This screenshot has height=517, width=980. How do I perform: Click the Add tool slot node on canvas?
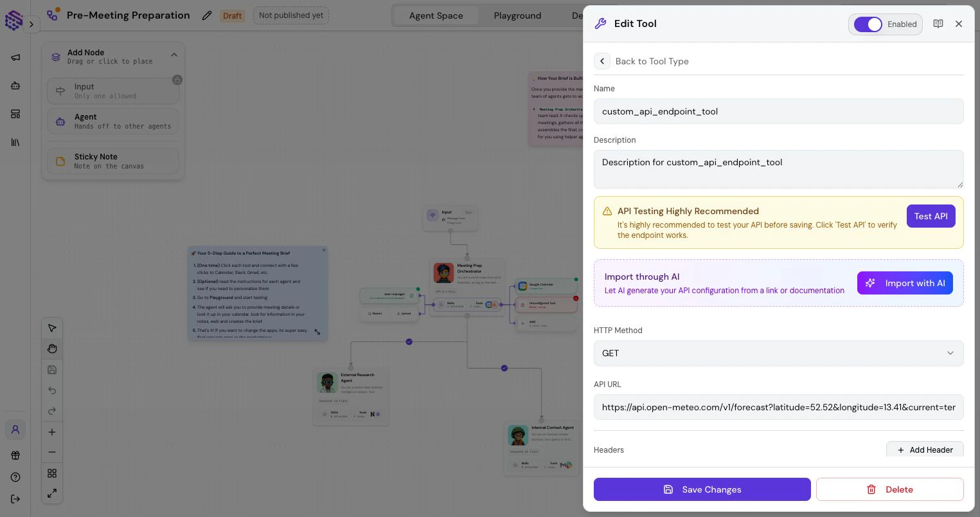[x=546, y=323]
